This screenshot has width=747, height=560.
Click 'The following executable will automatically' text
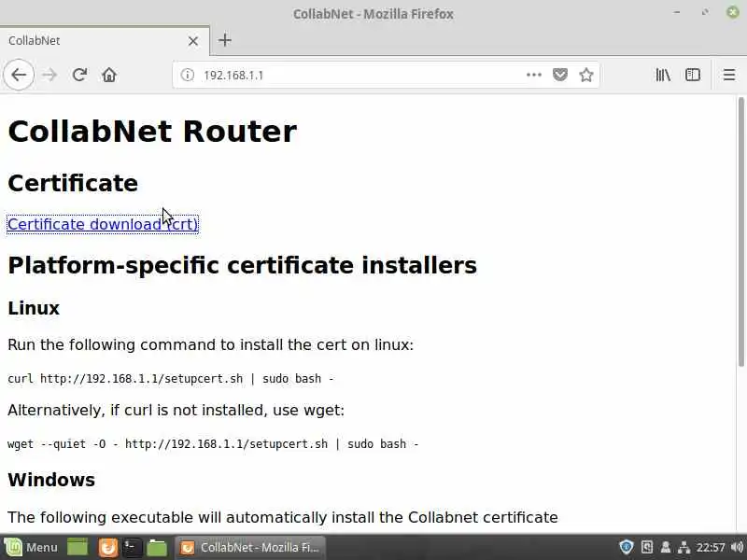click(x=283, y=517)
